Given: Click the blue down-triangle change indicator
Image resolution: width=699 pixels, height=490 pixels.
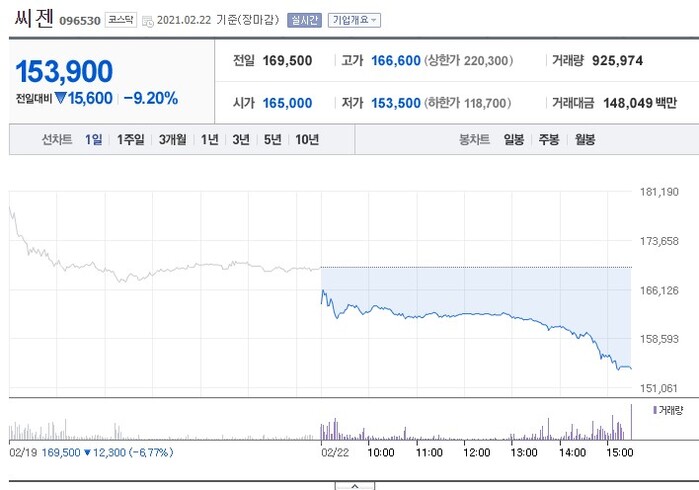Looking at the screenshot, I should (x=60, y=99).
